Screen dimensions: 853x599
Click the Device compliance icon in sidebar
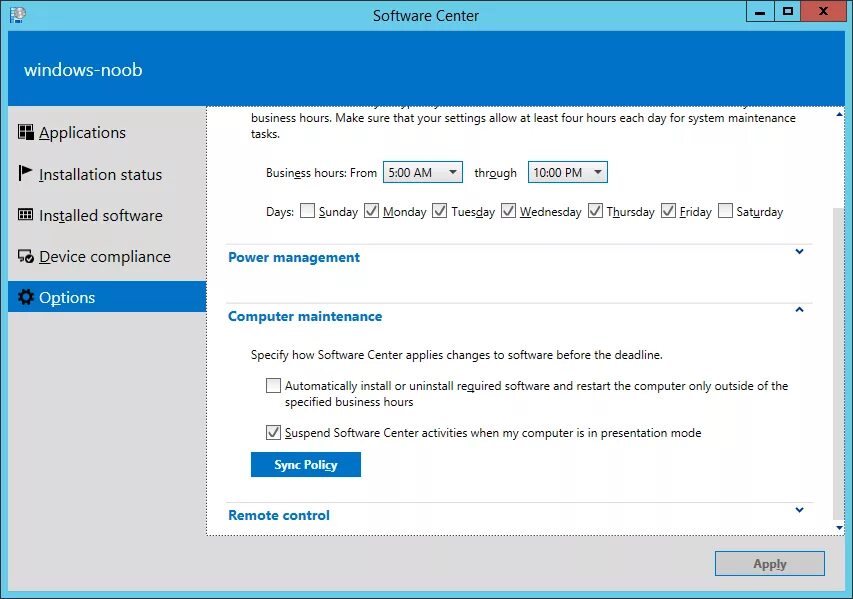pyautogui.click(x=25, y=256)
